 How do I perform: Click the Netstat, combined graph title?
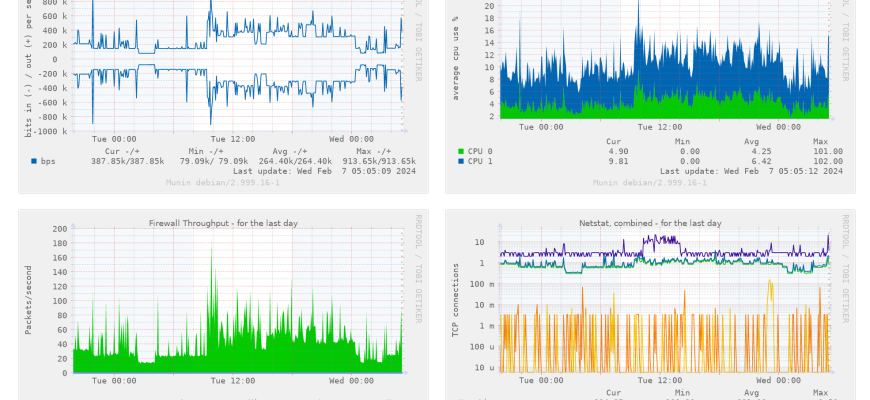[650, 223]
